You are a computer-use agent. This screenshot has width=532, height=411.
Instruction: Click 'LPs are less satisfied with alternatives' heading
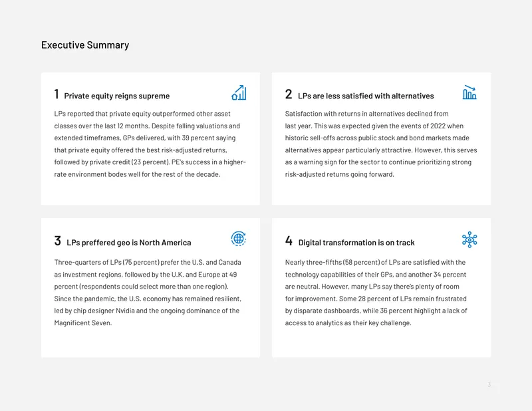coord(366,96)
